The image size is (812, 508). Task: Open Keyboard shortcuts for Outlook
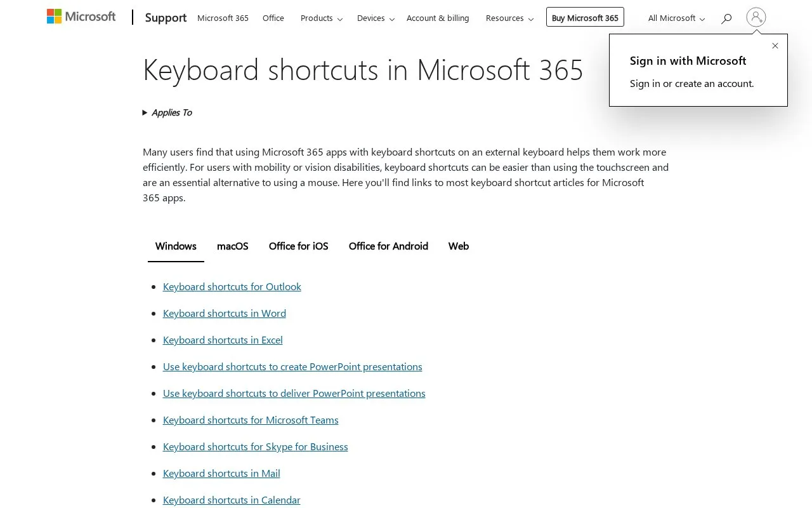(232, 286)
